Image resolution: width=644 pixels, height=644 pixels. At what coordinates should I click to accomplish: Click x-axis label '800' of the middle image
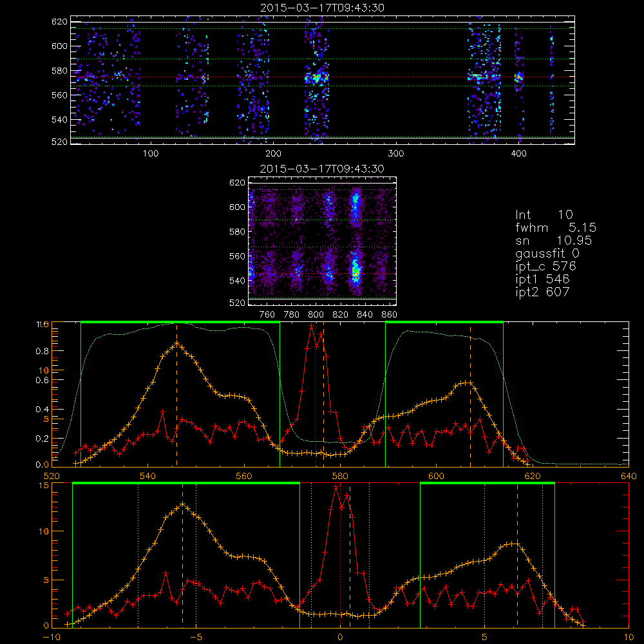click(x=316, y=315)
